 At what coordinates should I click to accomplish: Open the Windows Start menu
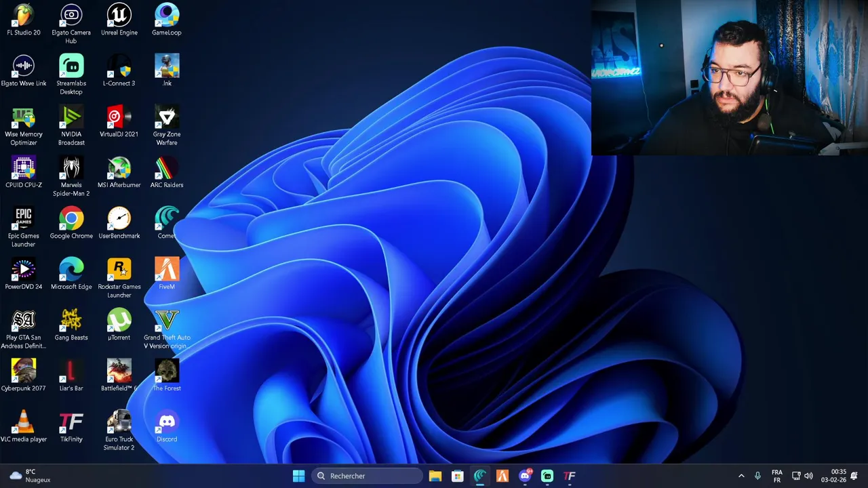(298, 476)
